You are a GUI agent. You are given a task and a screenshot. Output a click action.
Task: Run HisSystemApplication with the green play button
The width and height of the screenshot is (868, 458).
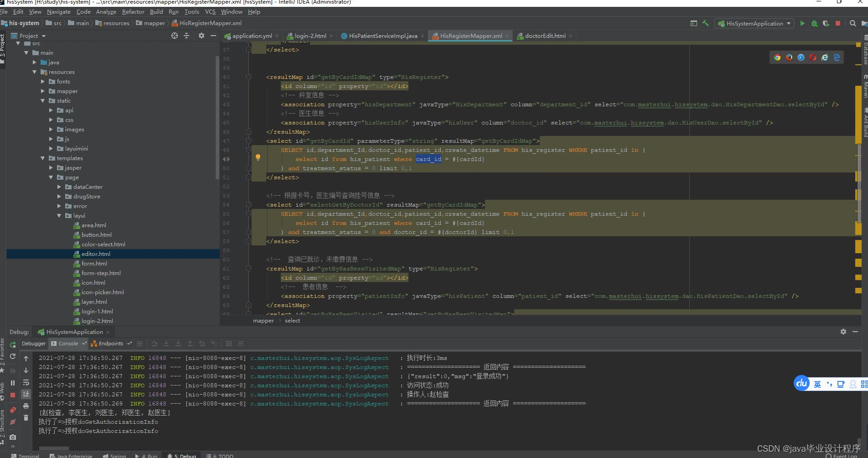[x=802, y=23]
